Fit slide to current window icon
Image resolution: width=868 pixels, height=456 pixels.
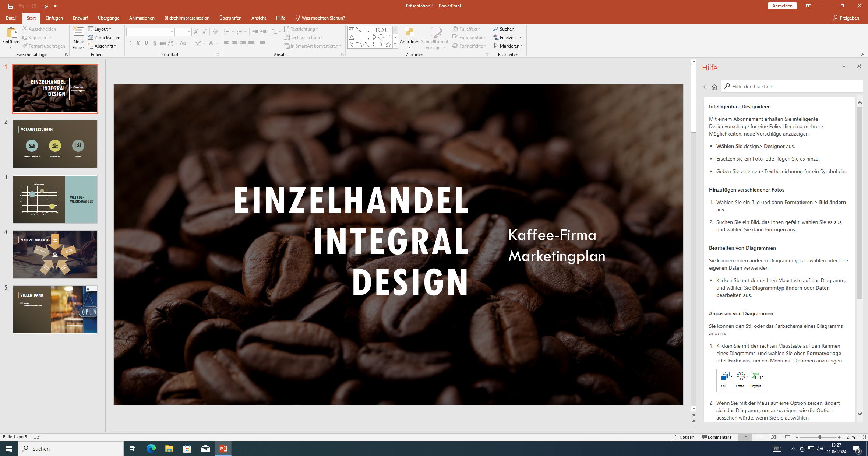(863, 437)
